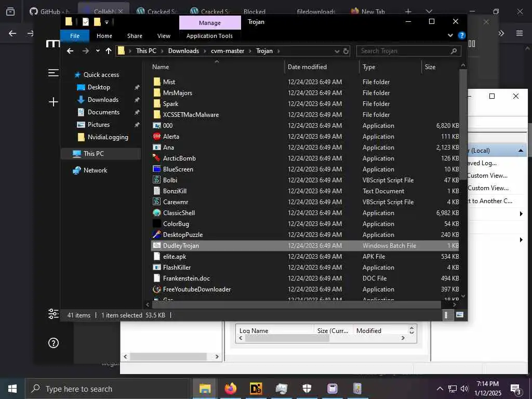Click the help circle in browser sidebar
Screen dimensions: 532x399
(54, 343)
